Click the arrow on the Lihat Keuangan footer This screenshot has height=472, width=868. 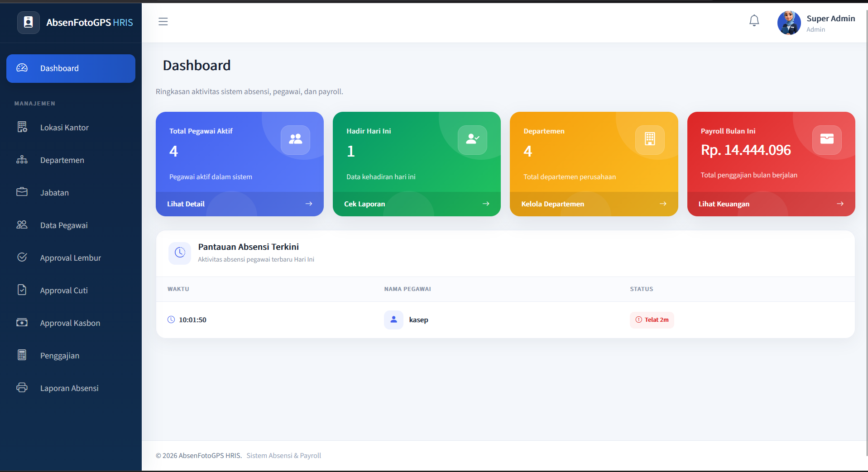[x=840, y=204]
